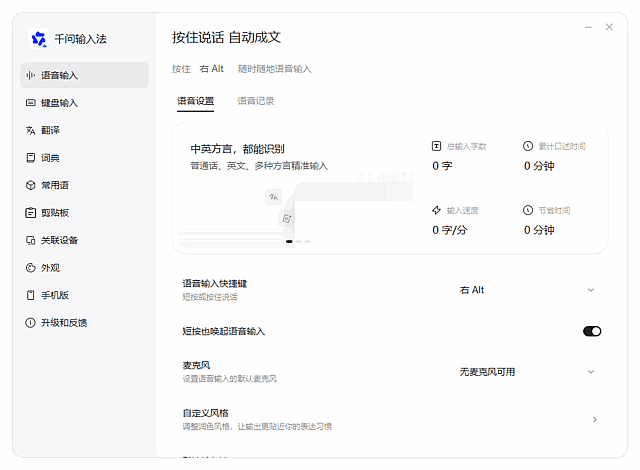Viewport: 640px width, 470px height.
Task: Click the translate icon beside 翻译
Action: [x=31, y=130]
